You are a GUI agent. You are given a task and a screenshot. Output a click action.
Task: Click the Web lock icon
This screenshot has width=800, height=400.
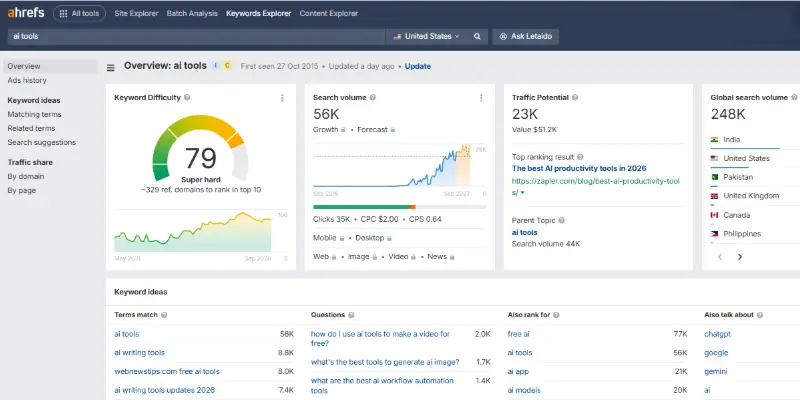coord(334,257)
